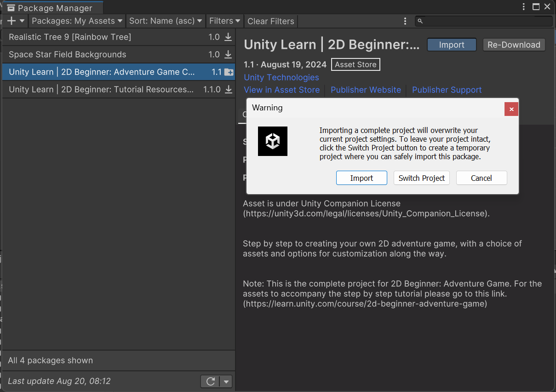Open the toolbar three-dot options menu

[x=405, y=21]
